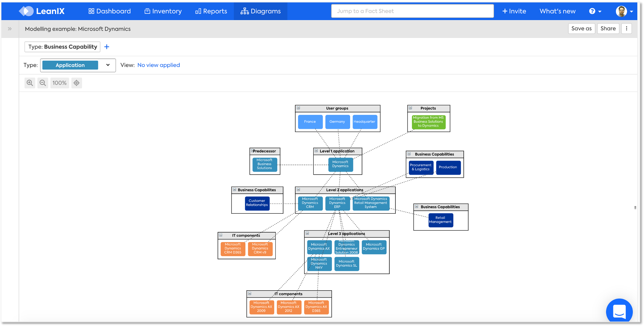Select the Microsoft Dynamics AX application node
Screen dimensions: 644x326
click(319, 247)
